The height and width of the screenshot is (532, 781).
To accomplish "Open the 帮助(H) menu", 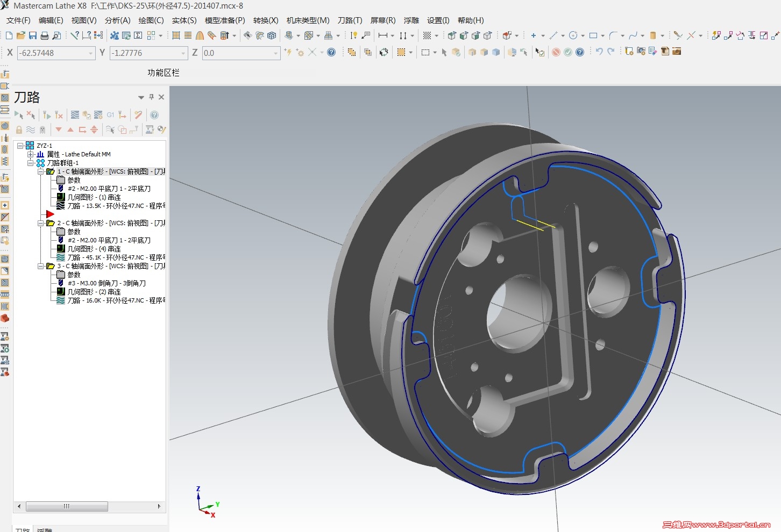I will (471, 20).
